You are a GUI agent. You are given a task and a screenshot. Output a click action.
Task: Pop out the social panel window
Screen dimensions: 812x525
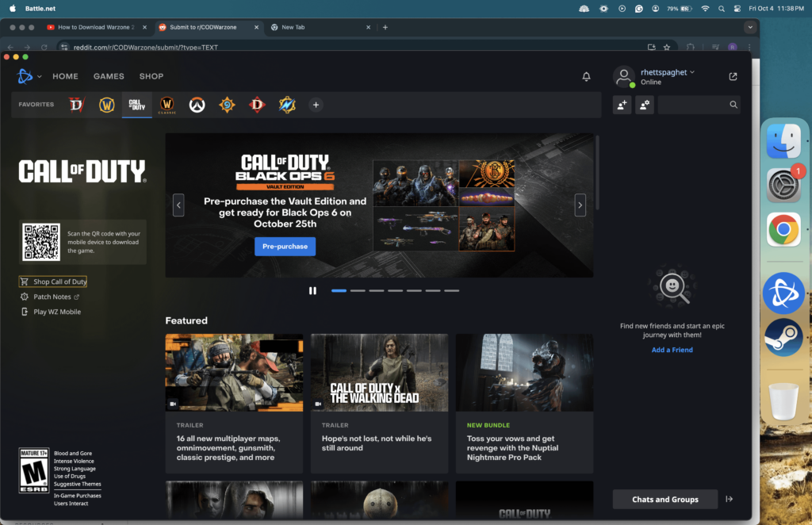click(733, 77)
